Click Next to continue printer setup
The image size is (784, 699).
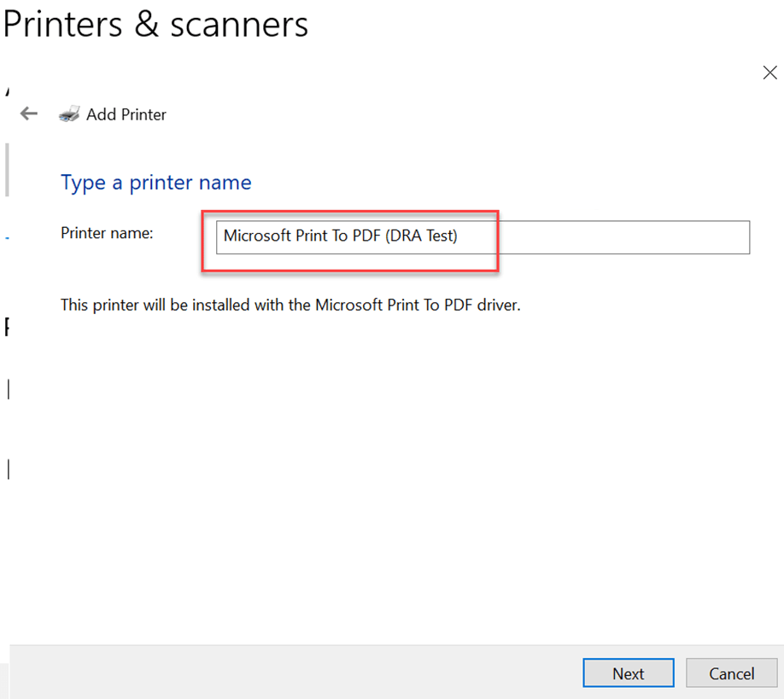[628, 673]
